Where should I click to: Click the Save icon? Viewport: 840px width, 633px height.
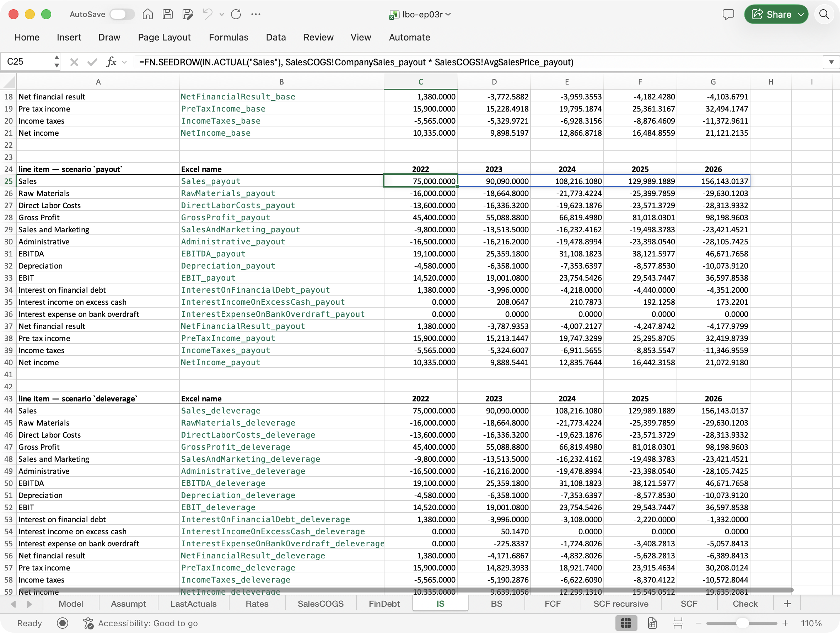167,15
